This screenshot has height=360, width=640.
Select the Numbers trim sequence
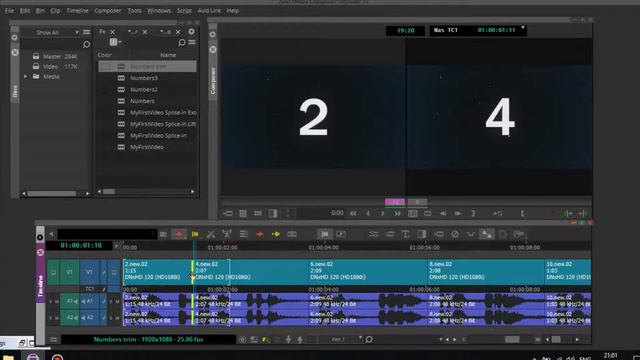click(x=147, y=66)
